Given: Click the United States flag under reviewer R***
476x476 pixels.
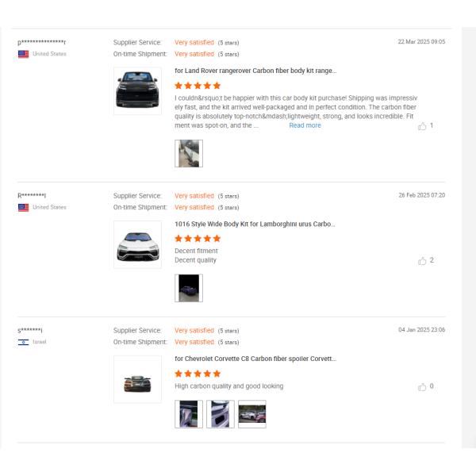Looking at the screenshot, I should [x=23, y=208].
